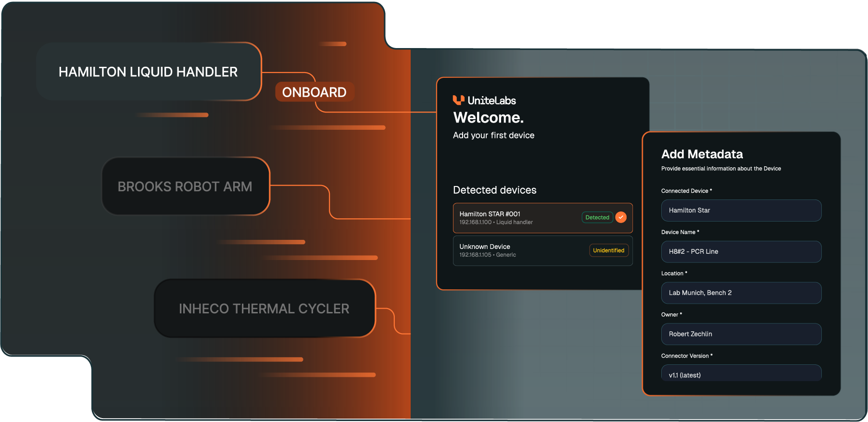Select the Unknown Device row
The image size is (868, 422).
(x=542, y=250)
